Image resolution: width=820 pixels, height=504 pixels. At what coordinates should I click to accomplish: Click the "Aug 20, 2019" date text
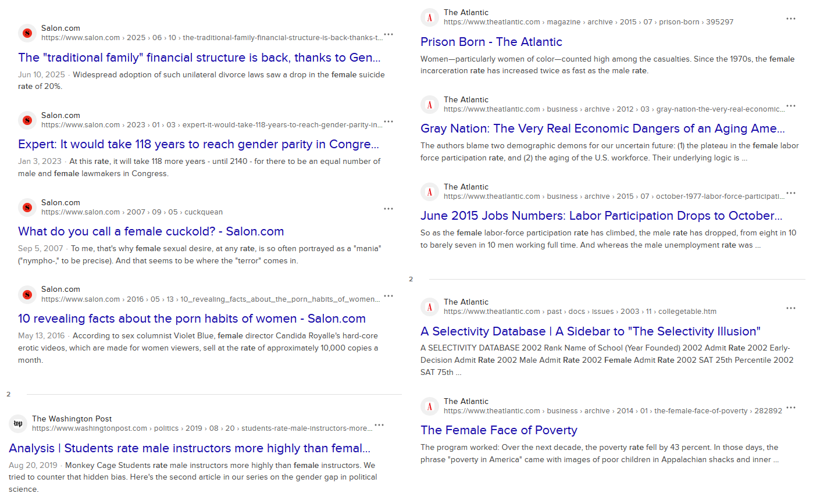(x=33, y=465)
